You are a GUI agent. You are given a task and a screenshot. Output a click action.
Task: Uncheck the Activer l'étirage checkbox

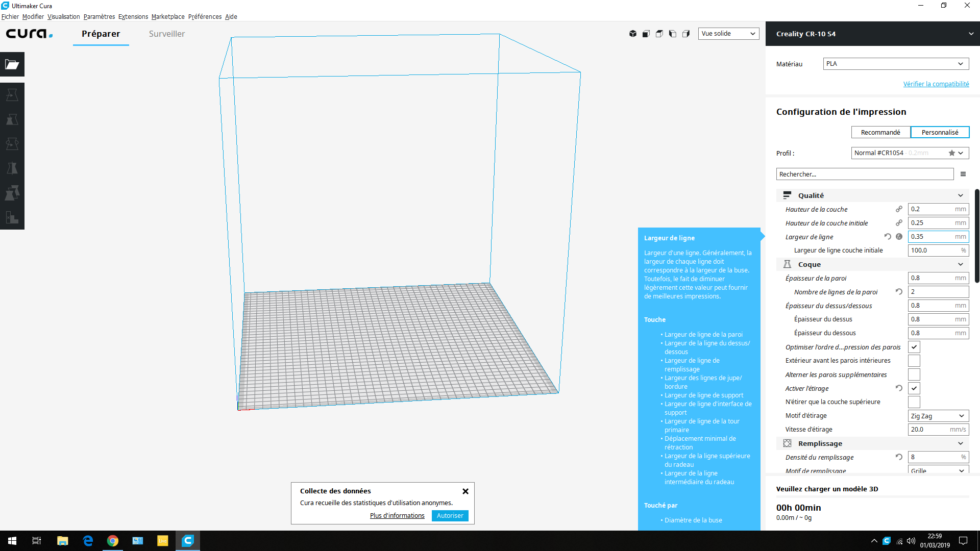[914, 388]
